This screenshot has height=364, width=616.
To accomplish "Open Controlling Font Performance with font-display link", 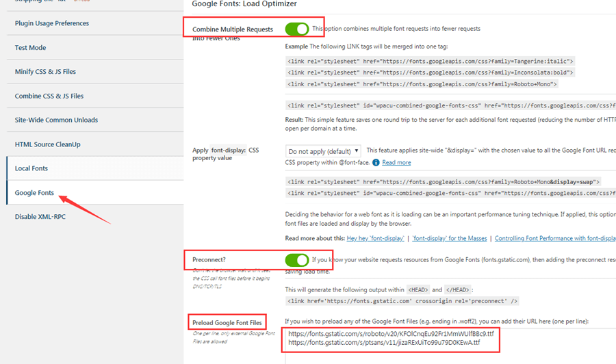I will [x=555, y=238].
